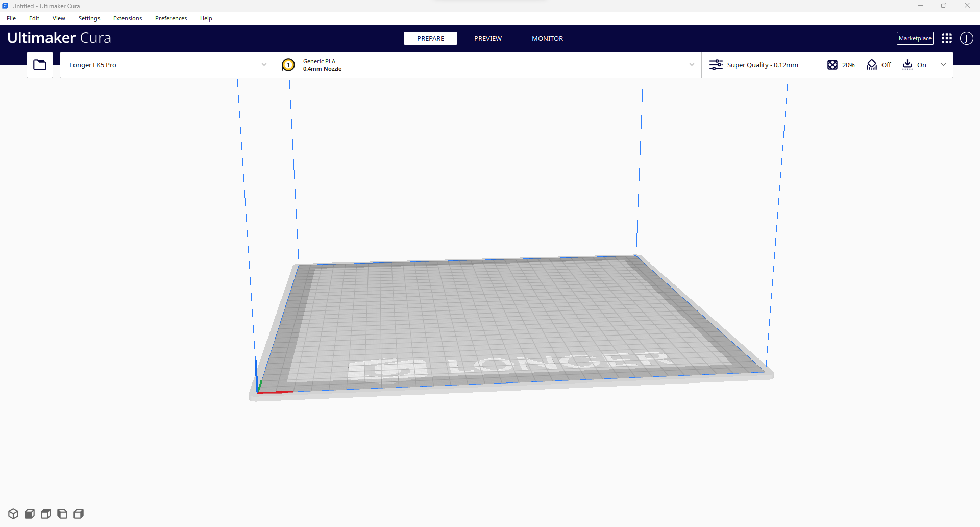The image size is (980, 527).
Task: Click the 20% infill value
Action: (848, 65)
